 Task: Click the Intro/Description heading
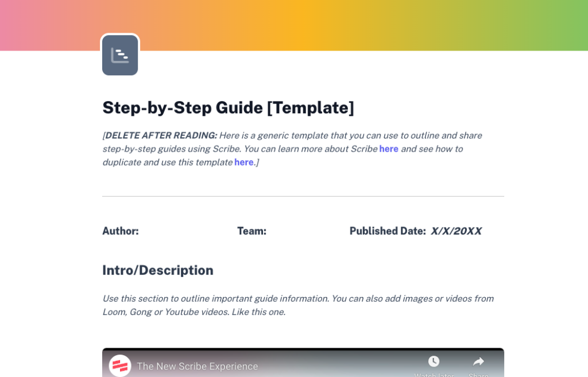tap(158, 270)
